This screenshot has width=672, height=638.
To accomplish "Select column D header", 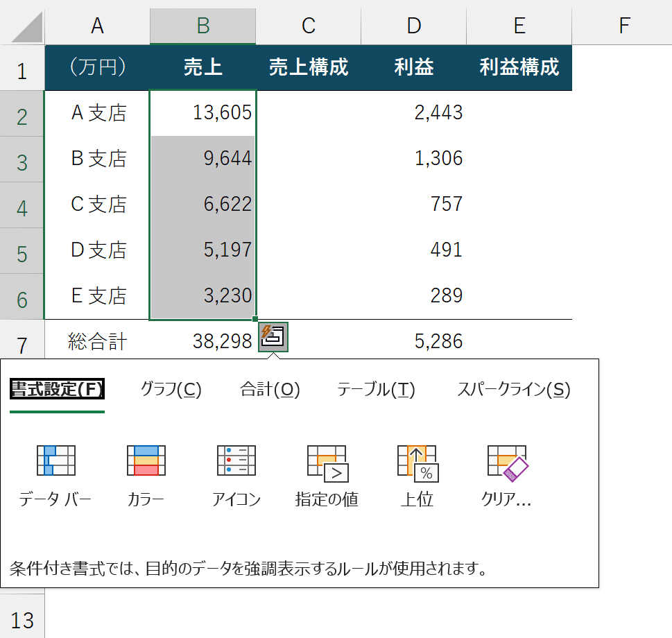I will pos(413,26).
